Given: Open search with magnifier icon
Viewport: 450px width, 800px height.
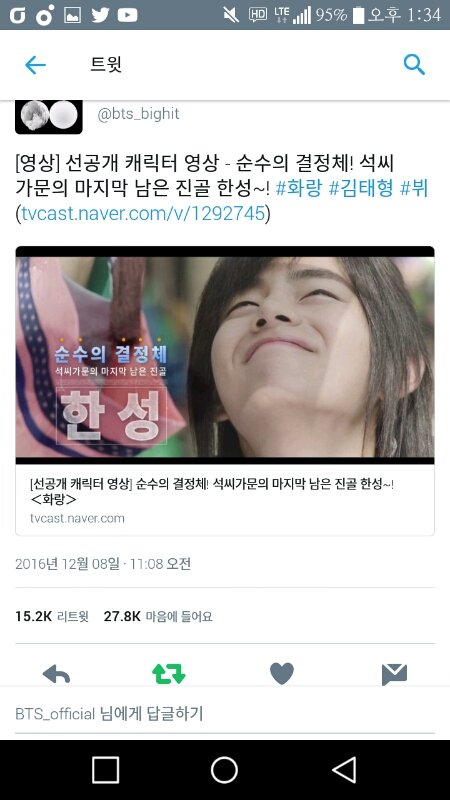Looking at the screenshot, I should click(414, 65).
